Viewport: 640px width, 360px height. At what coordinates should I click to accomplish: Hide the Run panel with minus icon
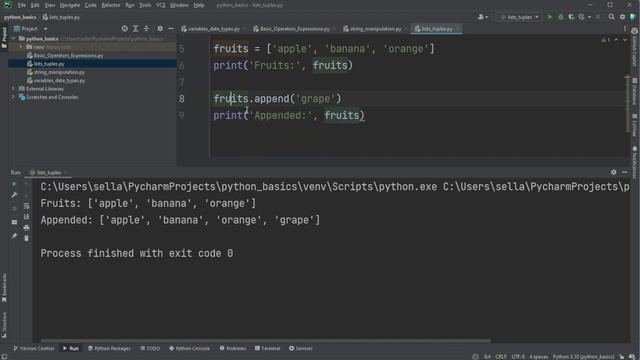tap(624, 172)
